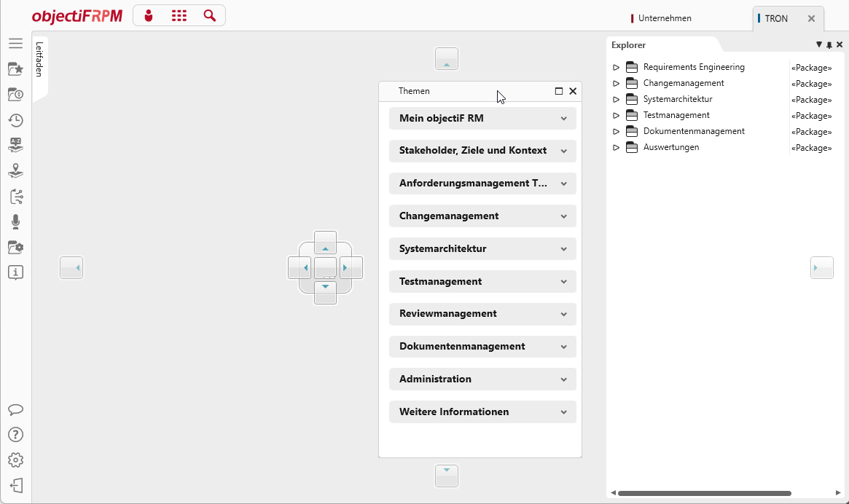
Task: Open the hamburger menu in left sidebar
Action: click(15, 44)
